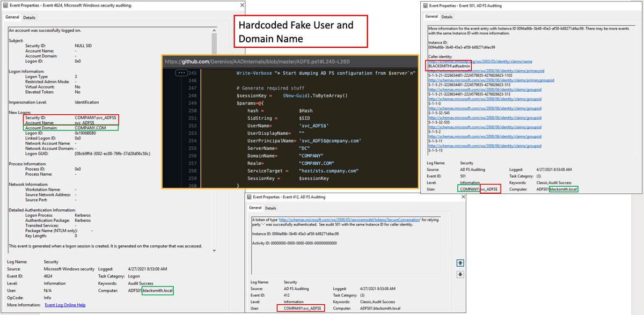Screen dimensions: 644x315
Task: Click the Event 501 window title icon
Action: pyautogui.click(x=426, y=5)
